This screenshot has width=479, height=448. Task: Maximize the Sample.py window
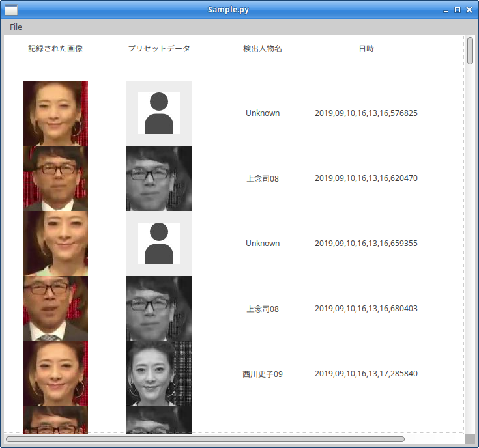coord(457,10)
